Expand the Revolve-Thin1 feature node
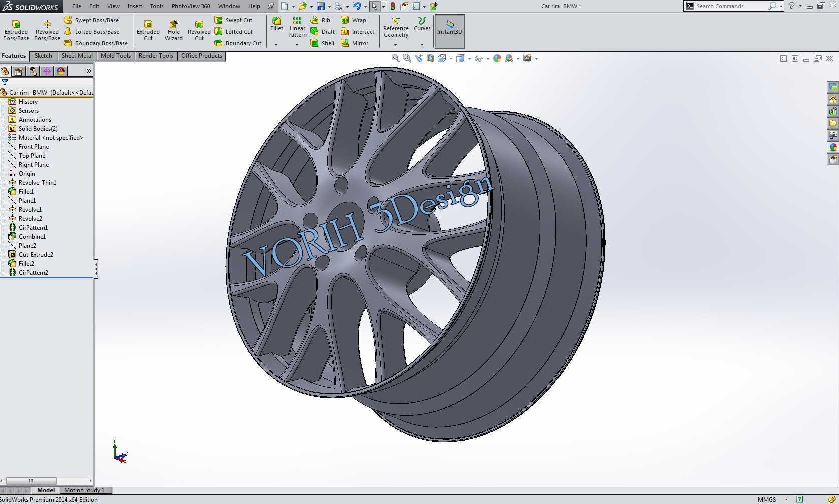The width and height of the screenshot is (839, 504). [x=3, y=183]
